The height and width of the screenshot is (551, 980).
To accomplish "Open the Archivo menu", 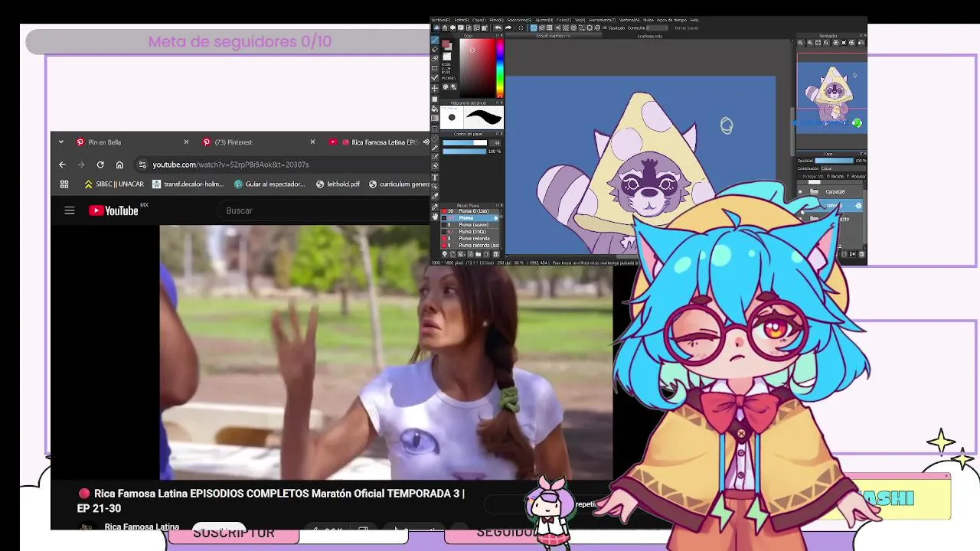I will pos(440,20).
